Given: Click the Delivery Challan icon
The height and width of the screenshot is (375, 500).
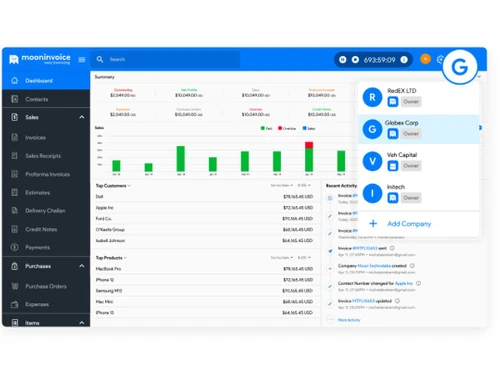Looking at the screenshot, I should [x=14, y=210].
